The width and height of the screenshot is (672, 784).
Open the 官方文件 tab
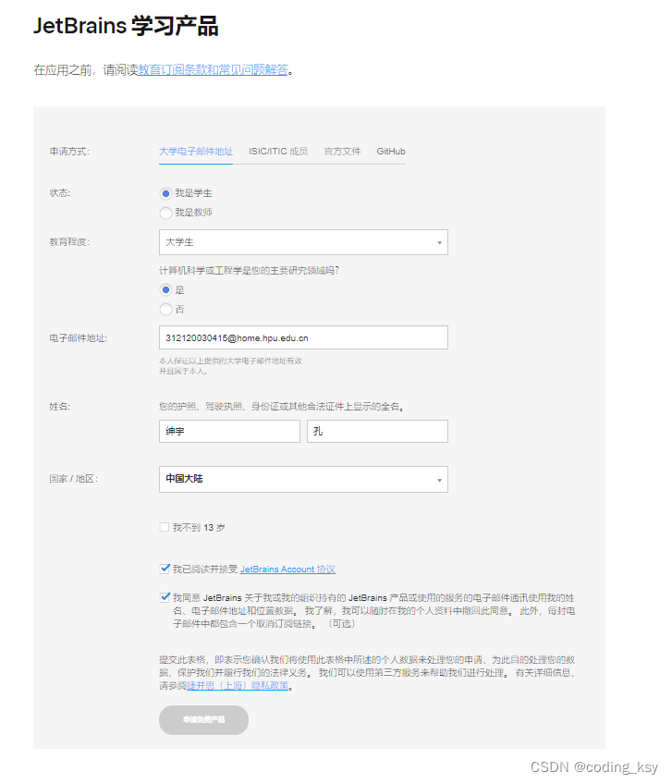tap(342, 152)
